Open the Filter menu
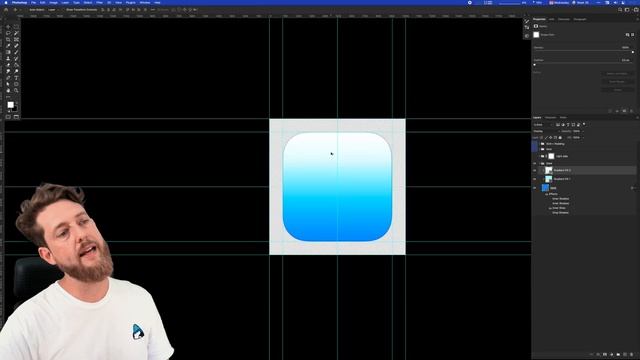 pyautogui.click(x=99, y=2)
